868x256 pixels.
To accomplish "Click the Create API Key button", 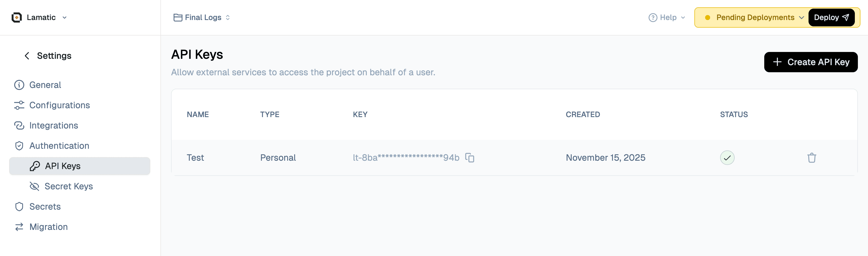I will click(810, 62).
